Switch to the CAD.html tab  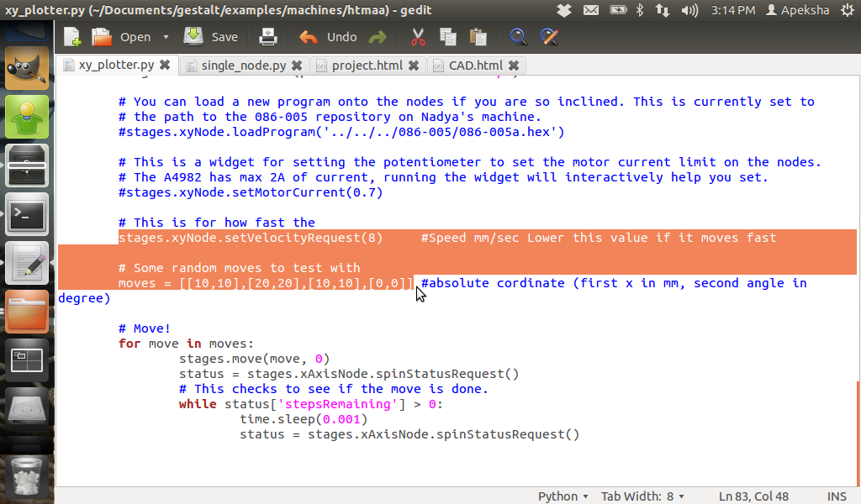476,66
